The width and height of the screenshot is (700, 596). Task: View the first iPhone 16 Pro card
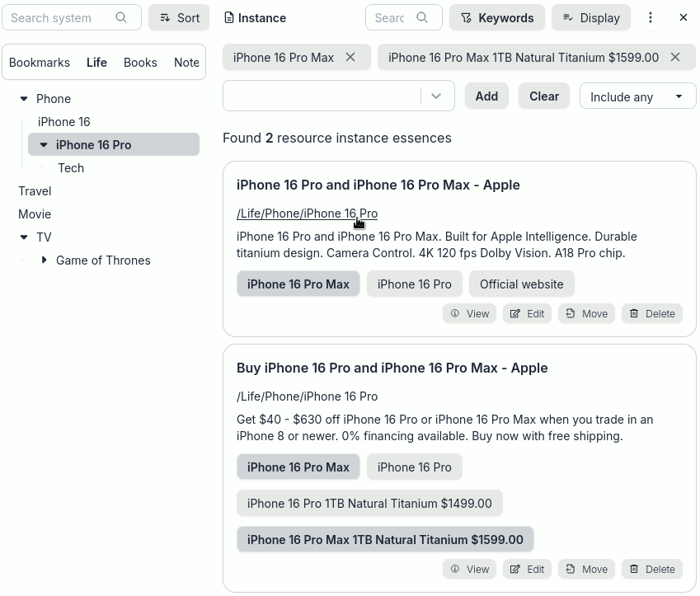(x=469, y=313)
